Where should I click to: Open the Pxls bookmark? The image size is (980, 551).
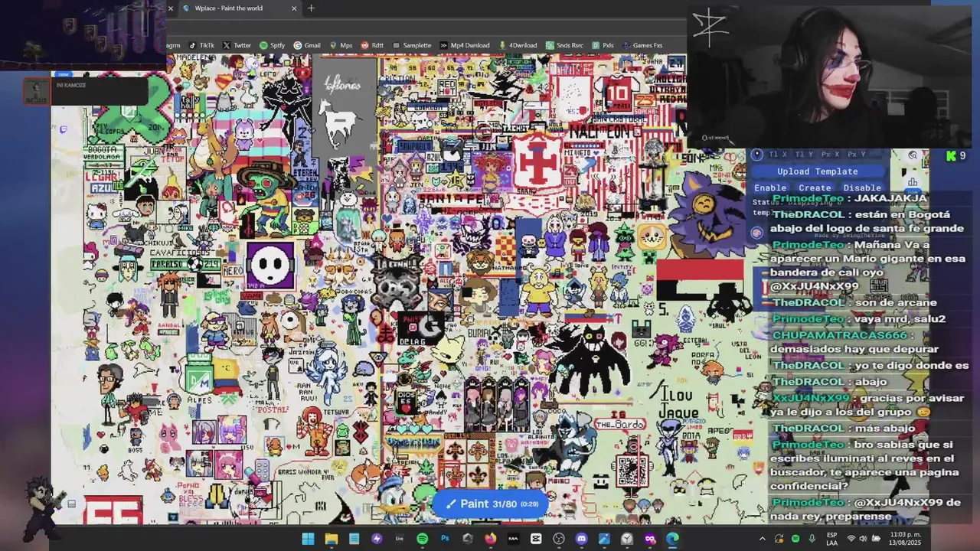point(603,45)
